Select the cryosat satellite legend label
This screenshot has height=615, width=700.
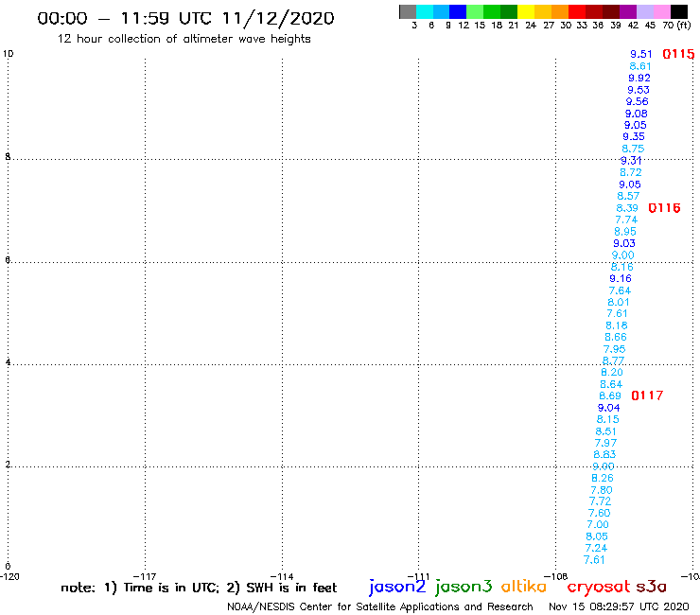point(599,587)
